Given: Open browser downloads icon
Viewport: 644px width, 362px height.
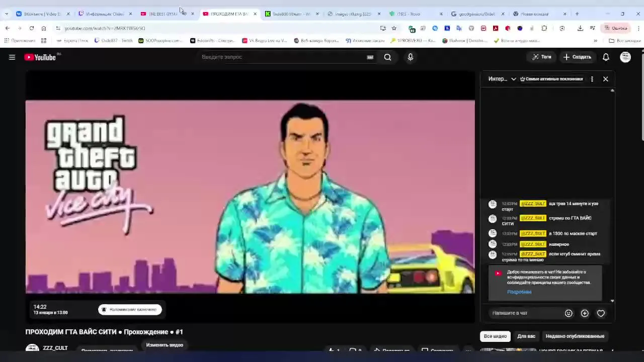Looking at the screenshot, I should pyautogui.click(x=580, y=28).
